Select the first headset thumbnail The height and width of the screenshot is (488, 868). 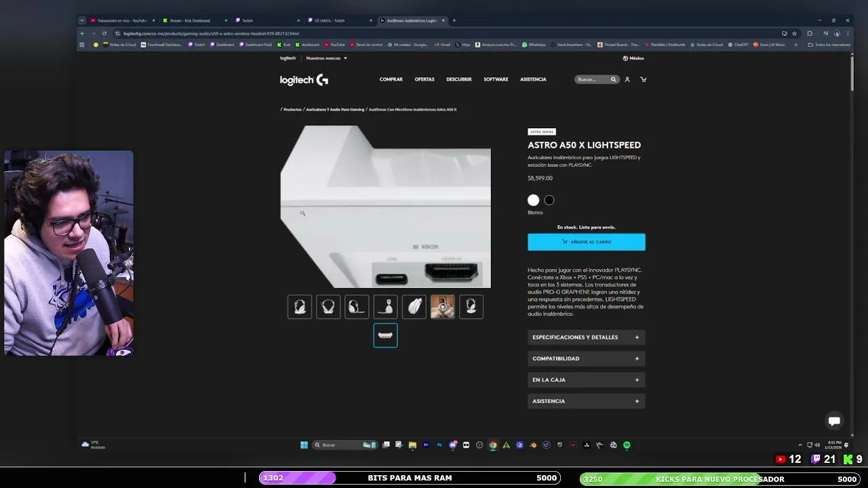[300, 307]
